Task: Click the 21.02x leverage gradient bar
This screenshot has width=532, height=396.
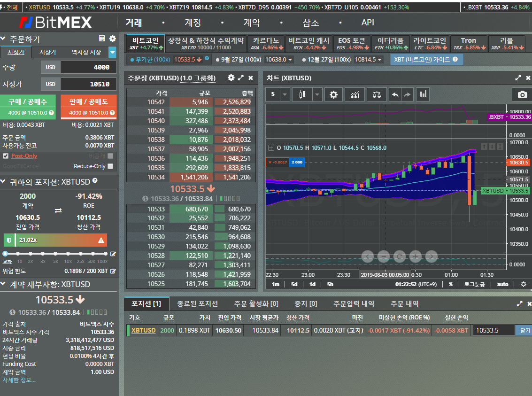Action: pyautogui.click(x=55, y=240)
